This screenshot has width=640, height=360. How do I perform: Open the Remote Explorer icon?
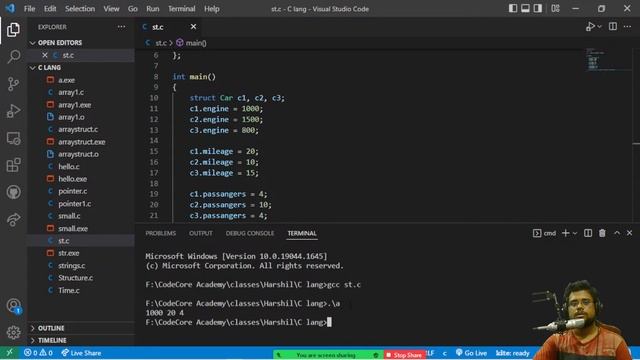coord(13,138)
